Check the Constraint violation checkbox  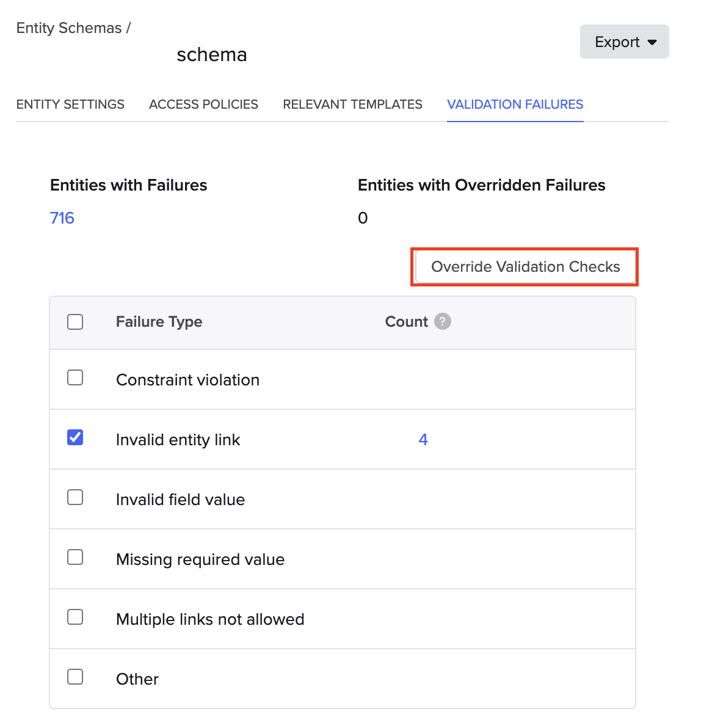click(x=75, y=378)
